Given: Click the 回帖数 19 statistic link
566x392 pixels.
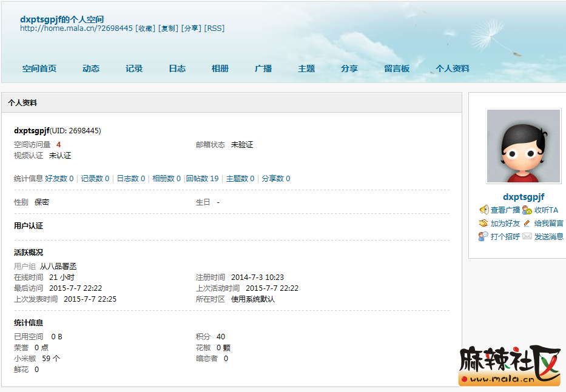Looking at the screenshot, I should coord(202,179).
